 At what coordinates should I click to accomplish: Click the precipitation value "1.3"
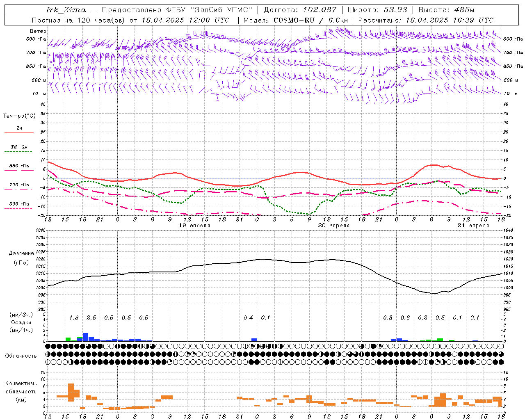(x=74, y=318)
